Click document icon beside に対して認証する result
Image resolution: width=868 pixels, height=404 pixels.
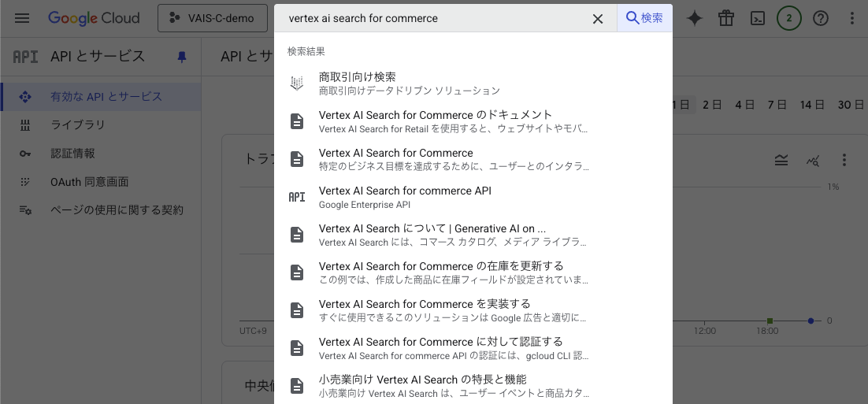(297, 347)
